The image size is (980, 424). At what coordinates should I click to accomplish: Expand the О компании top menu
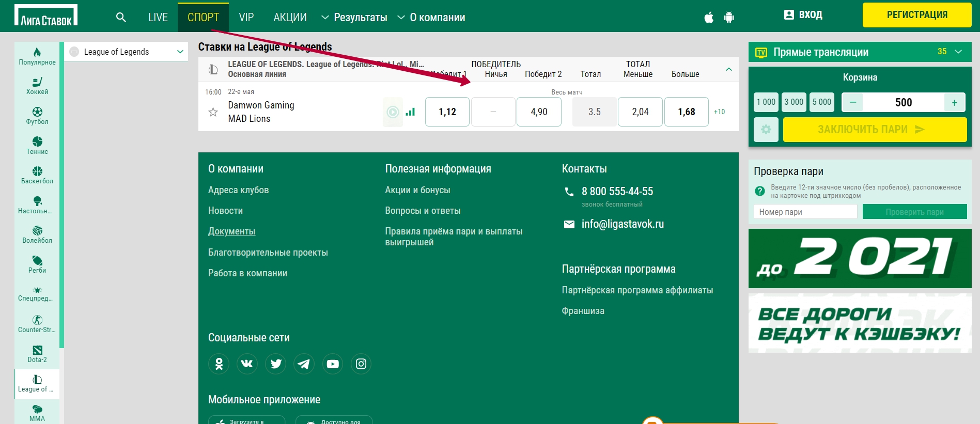(431, 18)
